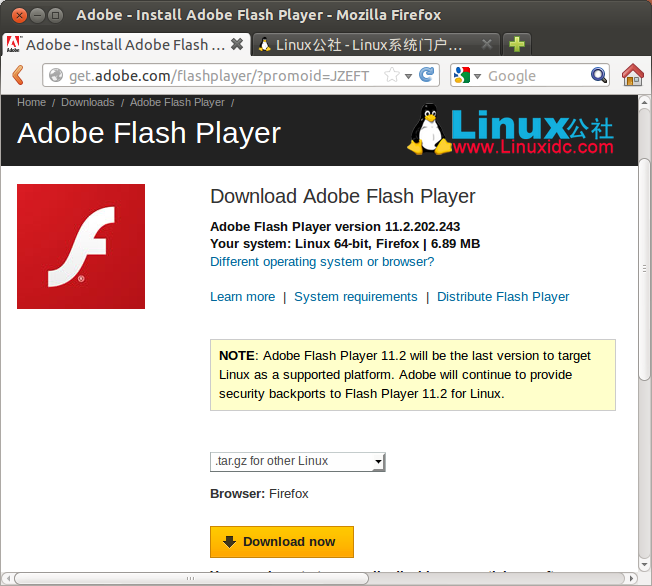
Task: Close the Linux公社 tab
Action: 487,44
